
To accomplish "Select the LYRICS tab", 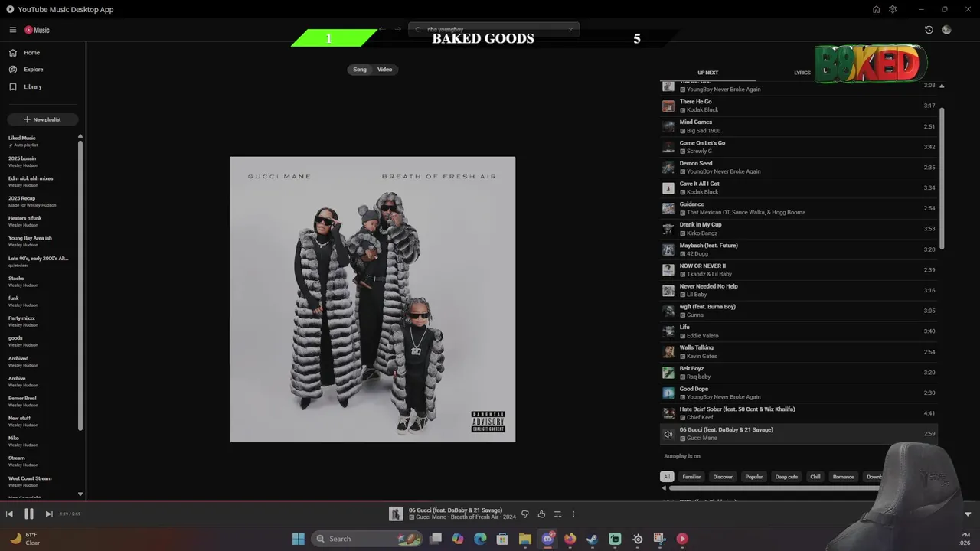I will point(802,73).
